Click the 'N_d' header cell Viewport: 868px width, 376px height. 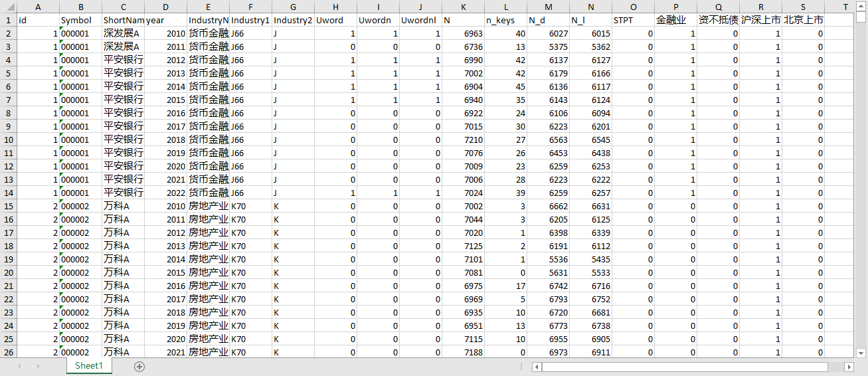548,20
